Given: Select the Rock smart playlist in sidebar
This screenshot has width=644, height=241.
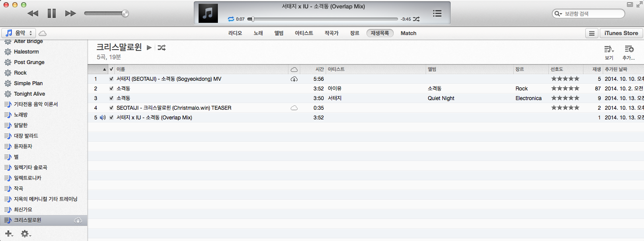Looking at the screenshot, I should [20, 73].
